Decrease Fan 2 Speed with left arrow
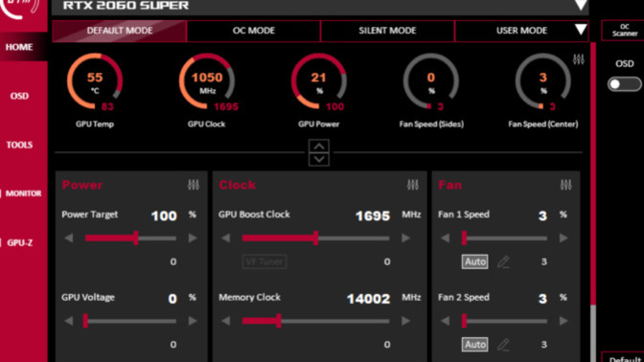The height and width of the screenshot is (362, 644). (x=446, y=321)
